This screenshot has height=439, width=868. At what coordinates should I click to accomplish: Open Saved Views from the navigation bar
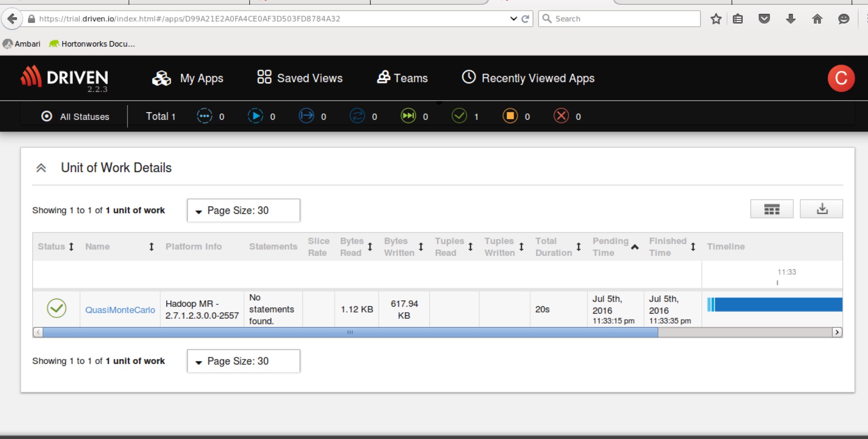(309, 78)
